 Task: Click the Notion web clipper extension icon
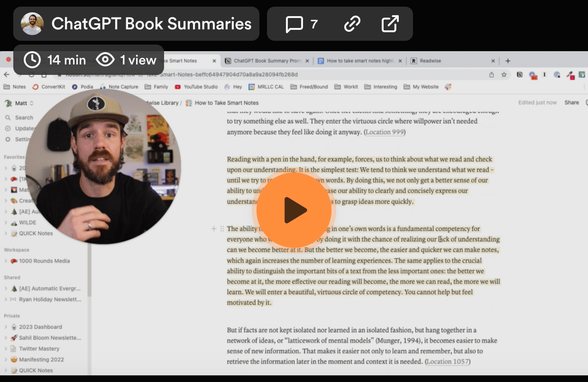tap(520, 74)
